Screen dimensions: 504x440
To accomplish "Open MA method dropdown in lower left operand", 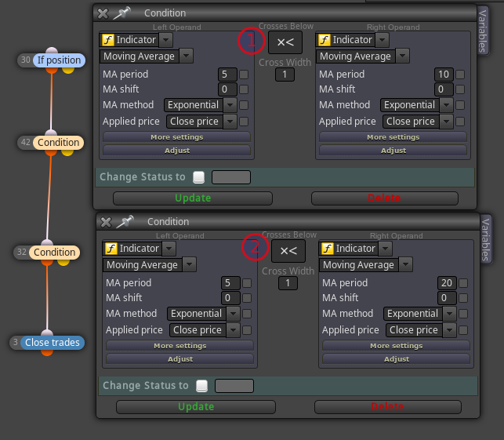I will point(234,314).
